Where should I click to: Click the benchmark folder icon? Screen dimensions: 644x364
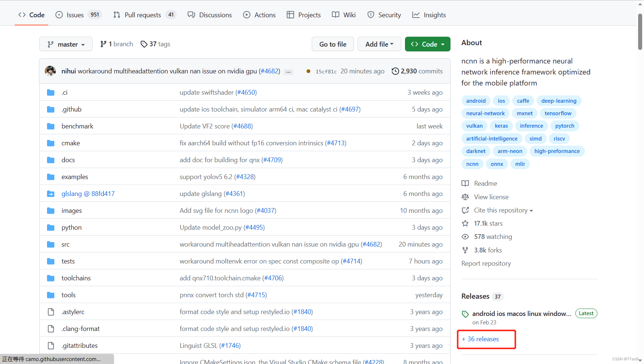click(51, 126)
